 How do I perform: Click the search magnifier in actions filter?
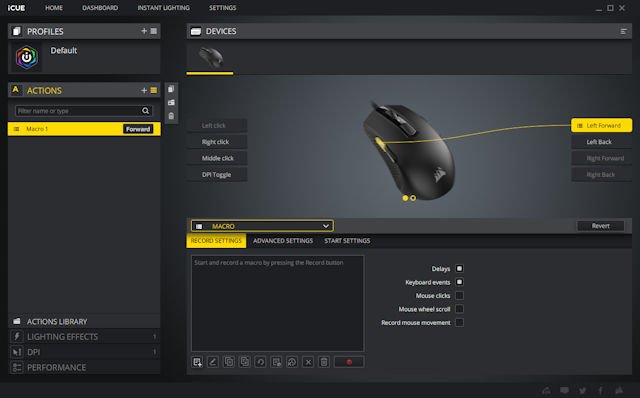145,111
